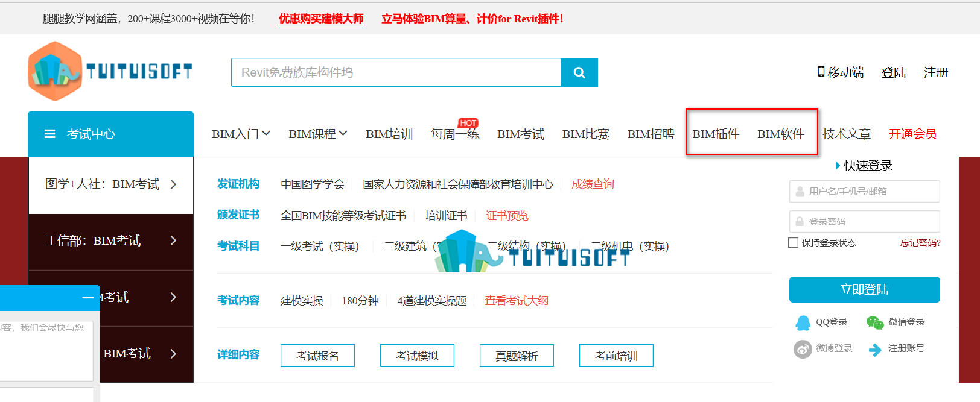Screen dimensions: 980x402
Task: Click the 立即登陆 login button
Action: pos(864,289)
